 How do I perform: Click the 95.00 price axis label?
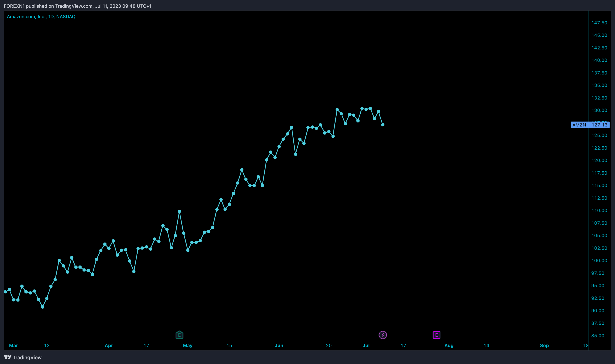[x=598, y=286]
